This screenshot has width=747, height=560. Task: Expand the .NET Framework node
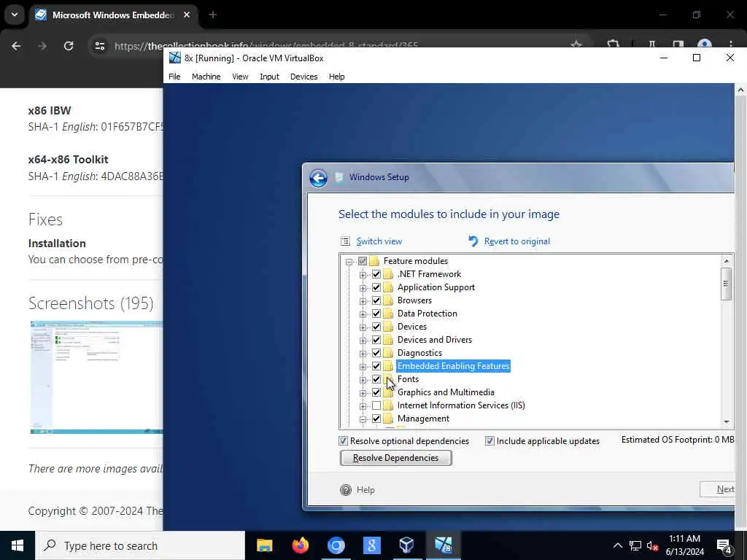click(x=363, y=275)
